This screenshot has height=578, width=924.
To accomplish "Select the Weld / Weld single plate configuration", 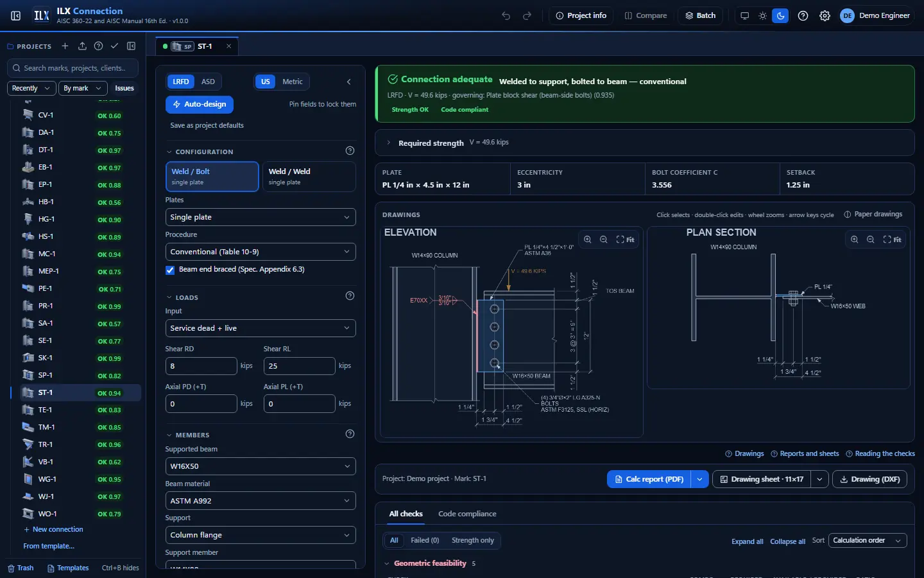I will pyautogui.click(x=309, y=177).
